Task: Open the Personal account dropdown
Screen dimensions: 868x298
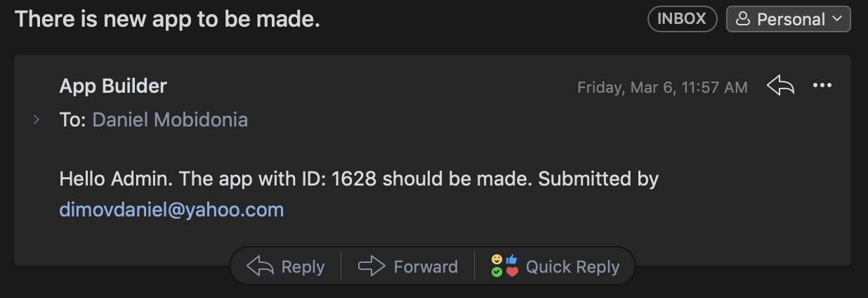Action: [788, 19]
